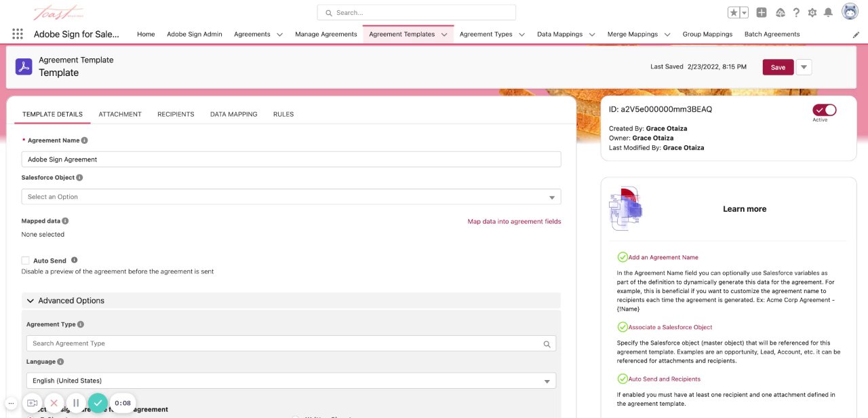
Task: Open the help question mark icon
Action: point(796,12)
